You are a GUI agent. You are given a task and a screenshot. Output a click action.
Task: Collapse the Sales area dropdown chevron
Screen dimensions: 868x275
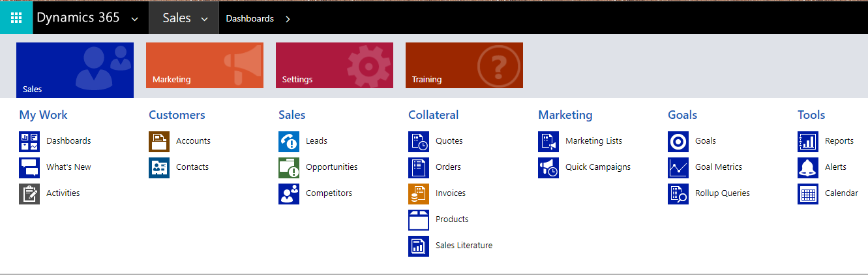[x=205, y=19]
